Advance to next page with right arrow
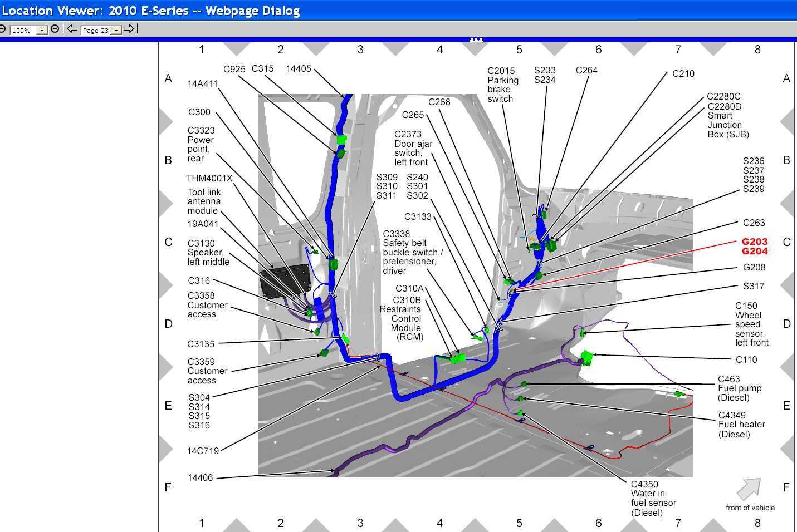797x532 pixels. pos(129,29)
